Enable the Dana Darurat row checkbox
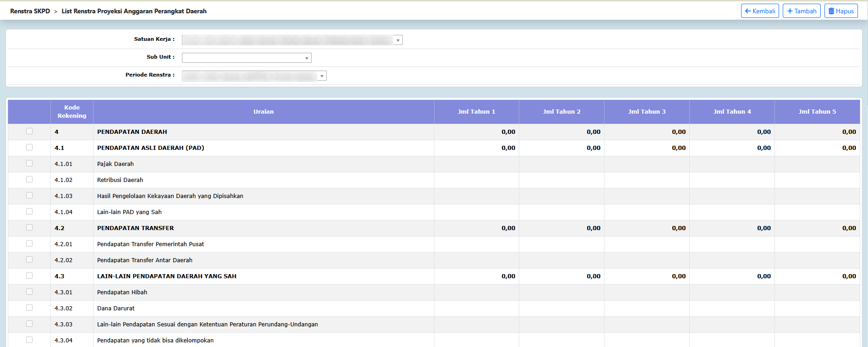Image resolution: width=868 pixels, height=347 pixels. 29,308
